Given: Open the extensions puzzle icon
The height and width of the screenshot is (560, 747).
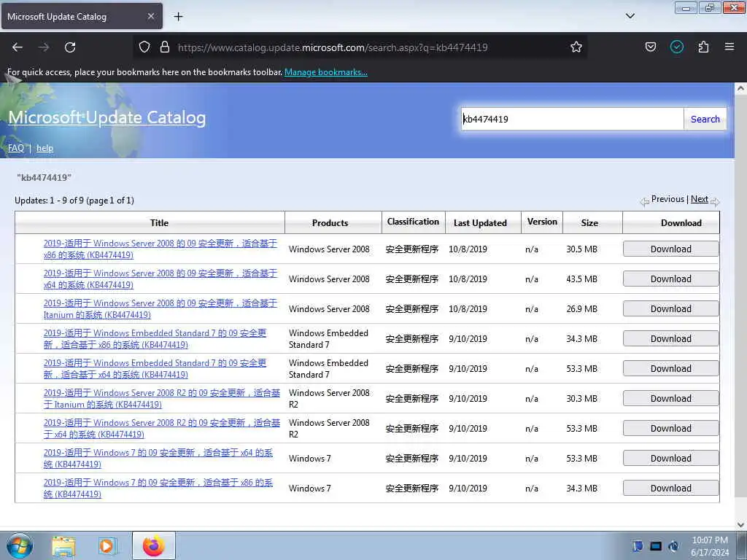Looking at the screenshot, I should [703, 47].
